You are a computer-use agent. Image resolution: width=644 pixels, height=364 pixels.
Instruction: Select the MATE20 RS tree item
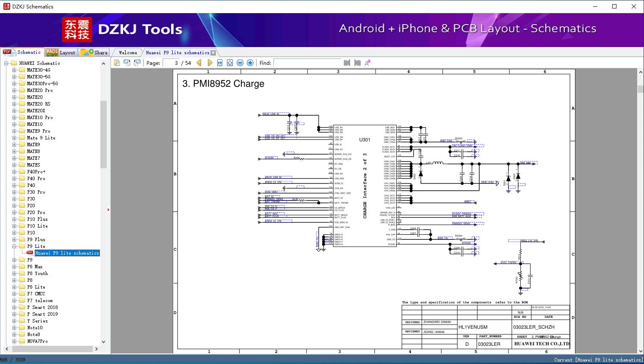(39, 104)
